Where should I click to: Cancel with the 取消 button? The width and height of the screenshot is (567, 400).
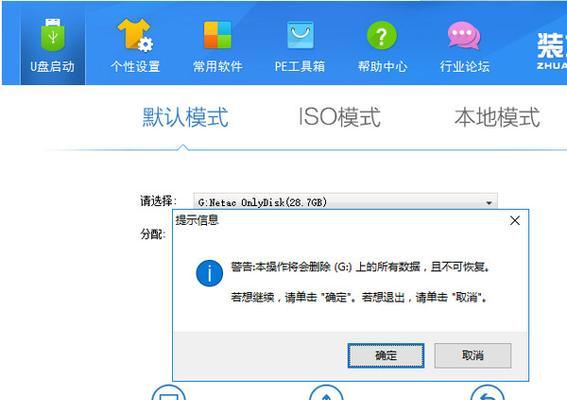tap(473, 356)
